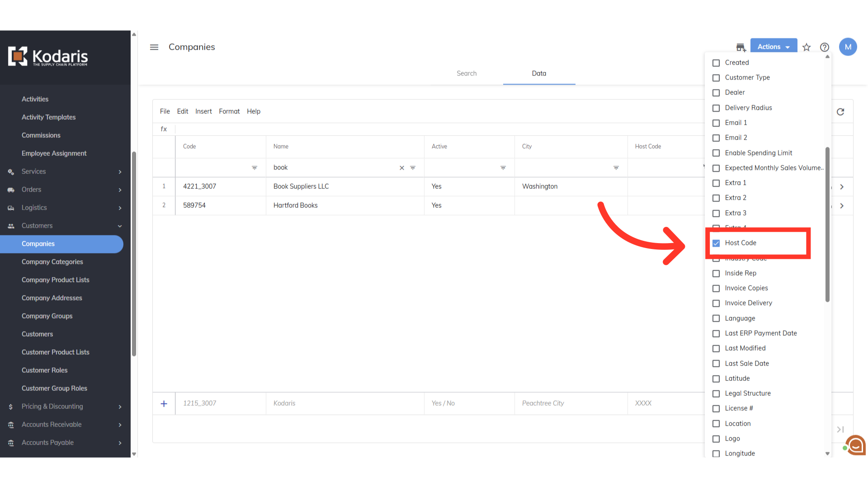Enable the Inside Rep column checkbox
The image size is (868, 488).
pyautogui.click(x=716, y=273)
